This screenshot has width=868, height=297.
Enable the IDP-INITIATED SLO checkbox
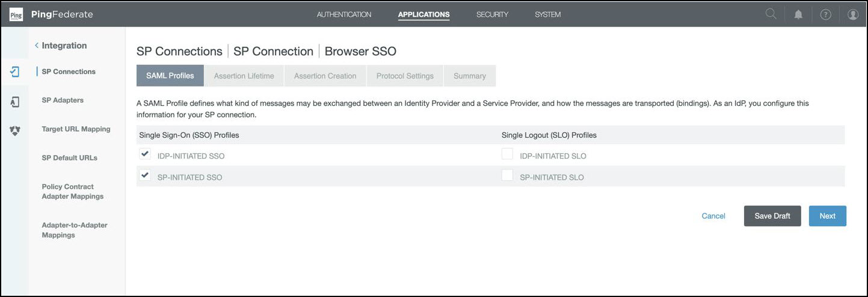[x=507, y=155]
